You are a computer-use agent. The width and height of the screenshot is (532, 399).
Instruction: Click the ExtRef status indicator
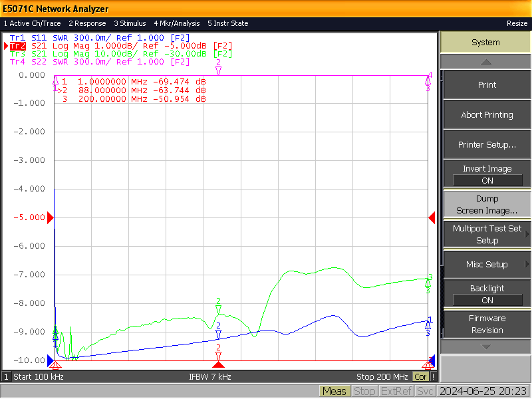click(396, 392)
